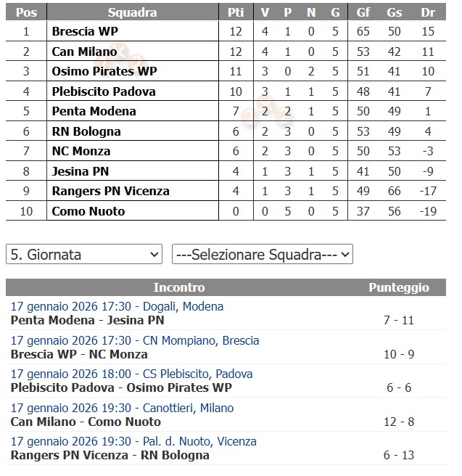Open Penta Modena - Jesina PN match
The height and width of the screenshot is (476, 462).
pos(88,320)
